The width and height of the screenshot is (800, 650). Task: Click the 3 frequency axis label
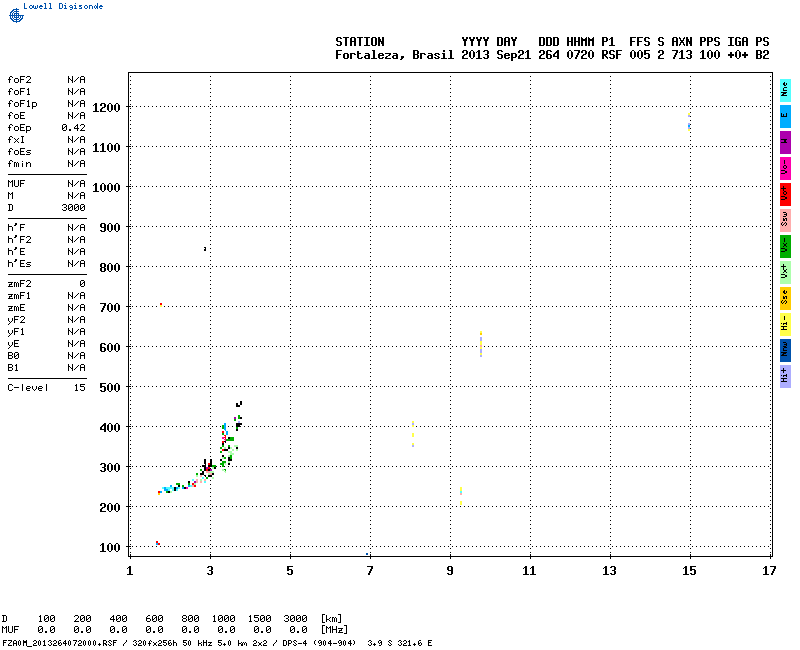pos(210,571)
